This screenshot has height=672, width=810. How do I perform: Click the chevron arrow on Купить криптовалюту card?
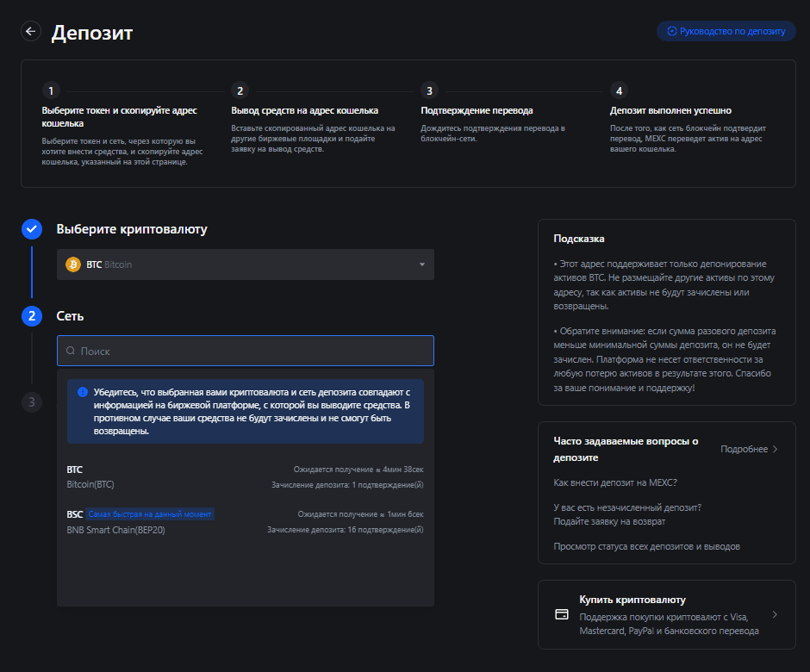pos(775,614)
